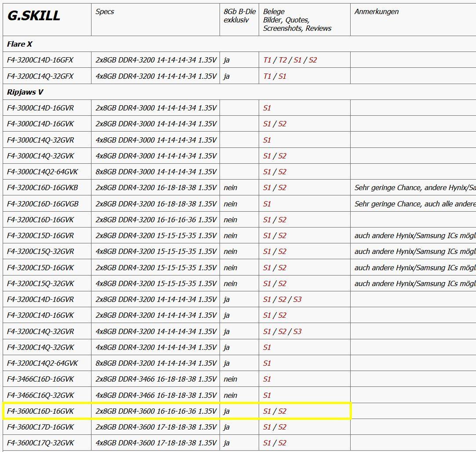Screen dimensions: 476x452
Task: Click model name F4-3000C14Q2-64GVK
Action: [43, 172]
